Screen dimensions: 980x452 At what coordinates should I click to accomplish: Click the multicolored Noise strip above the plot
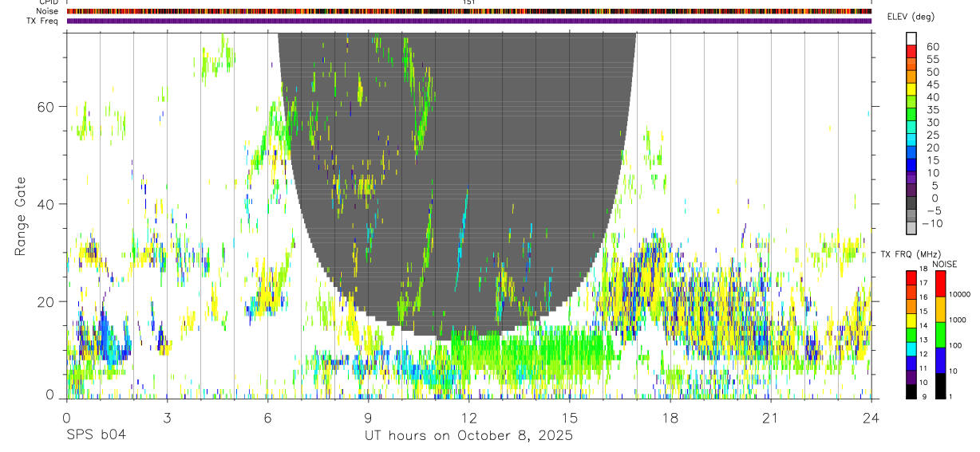pyautogui.click(x=468, y=11)
